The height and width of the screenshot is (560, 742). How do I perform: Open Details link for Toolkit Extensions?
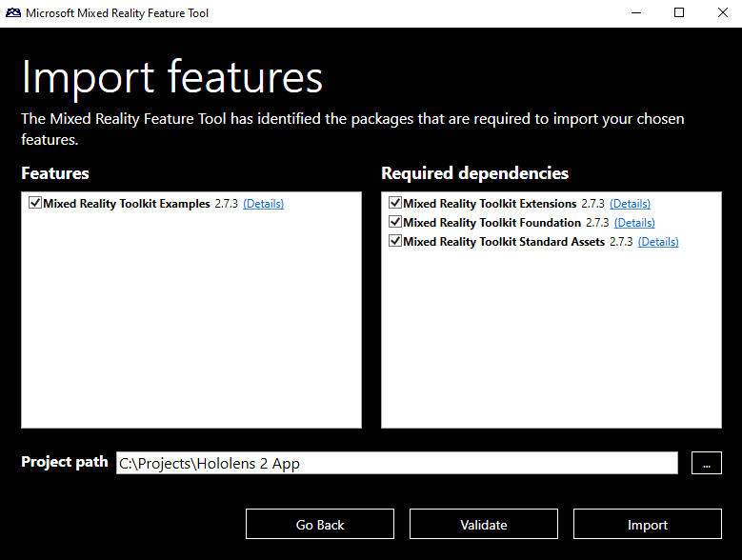(630, 204)
